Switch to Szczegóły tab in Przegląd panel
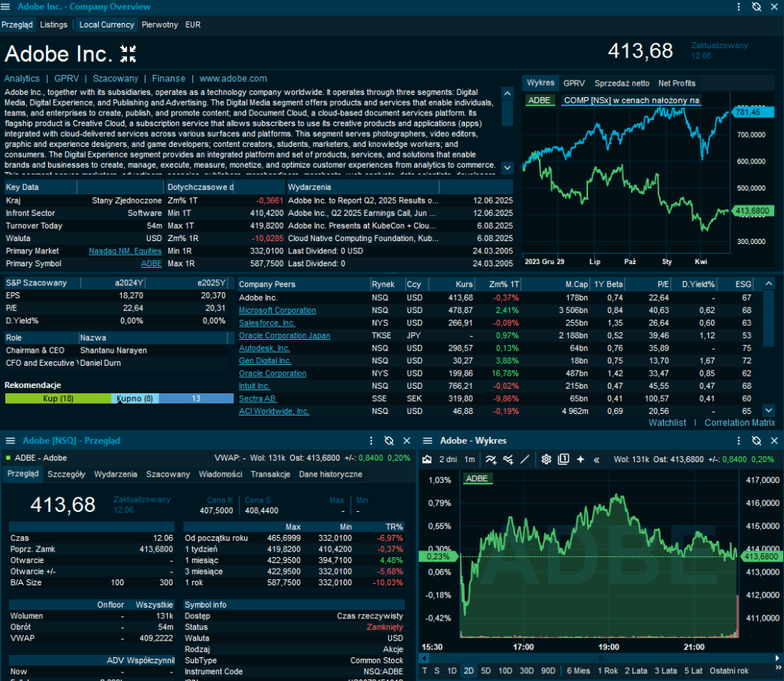 pyautogui.click(x=66, y=474)
